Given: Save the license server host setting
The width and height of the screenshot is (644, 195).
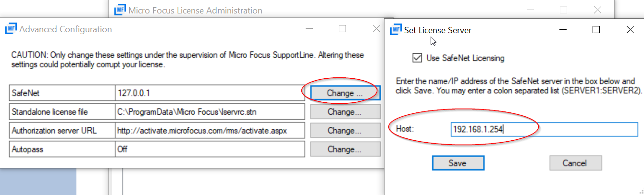Looking at the screenshot, I should click(458, 163).
